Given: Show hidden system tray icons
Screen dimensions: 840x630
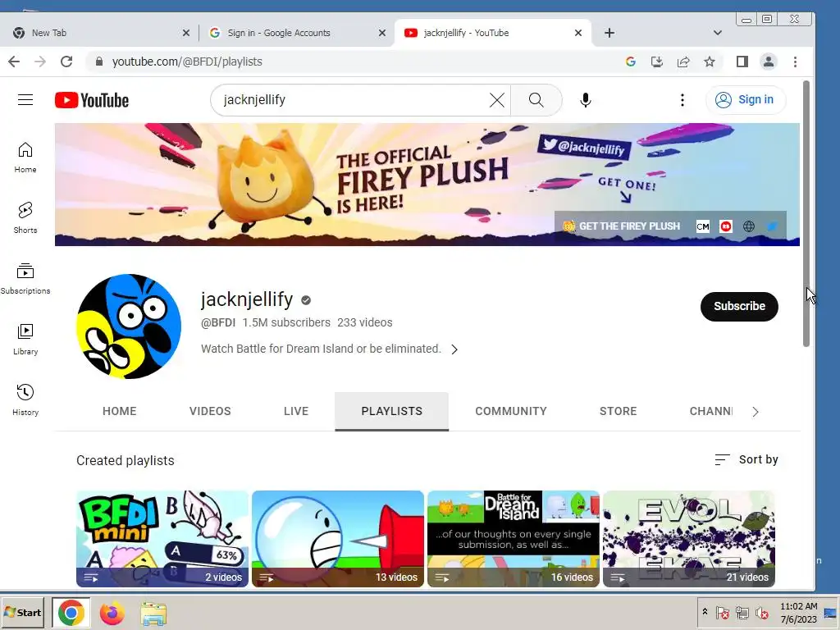Looking at the screenshot, I should [705, 612].
